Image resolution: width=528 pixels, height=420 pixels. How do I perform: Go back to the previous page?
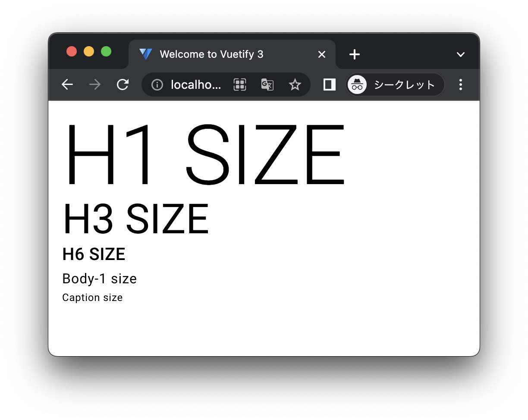pos(67,85)
